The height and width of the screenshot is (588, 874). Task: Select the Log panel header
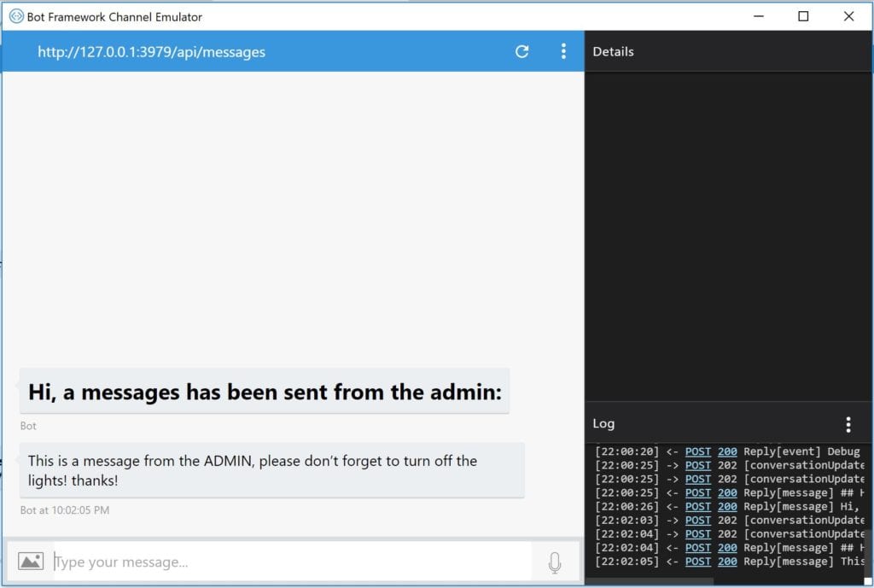(x=602, y=423)
